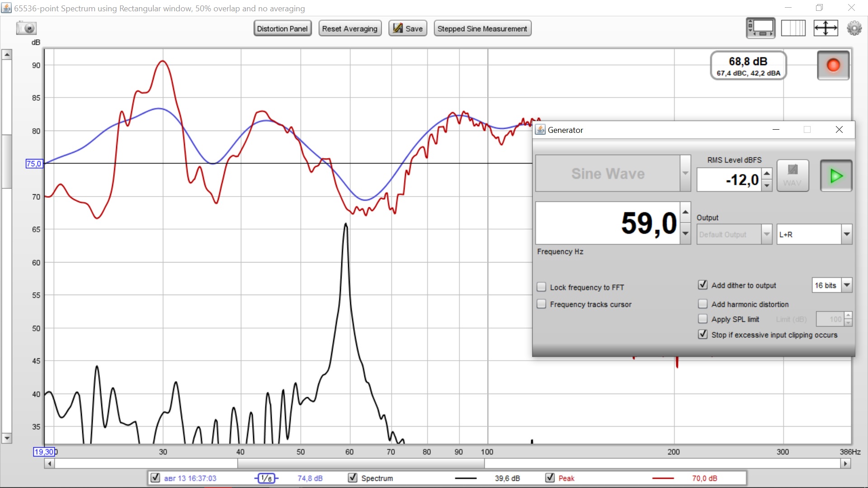This screenshot has width=868, height=488.
Task: Open the Distortion Panel
Action: pyautogui.click(x=282, y=28)
